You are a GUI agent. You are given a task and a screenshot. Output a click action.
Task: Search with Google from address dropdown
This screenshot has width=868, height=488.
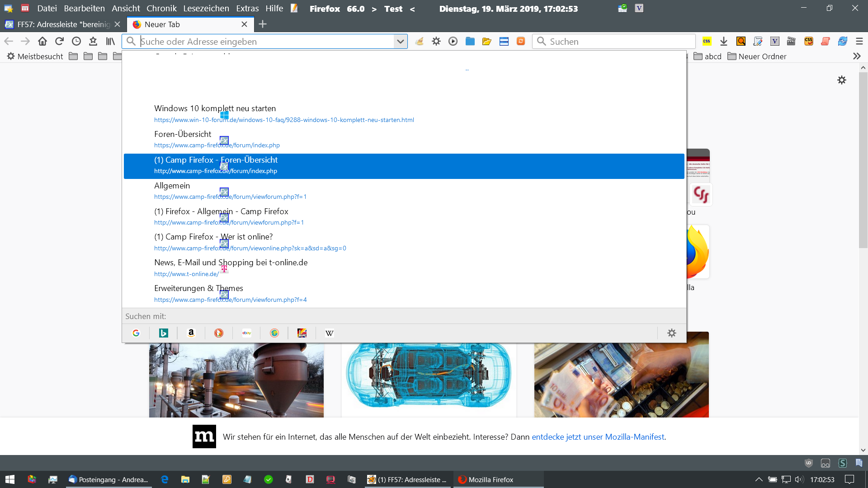point(136,333)
